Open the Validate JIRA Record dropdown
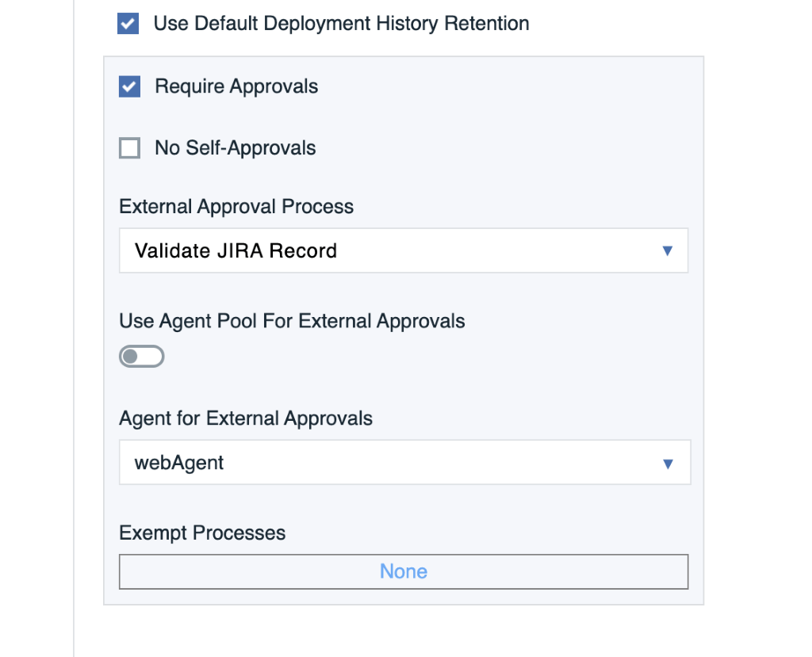The image size is (812, 657). click(x=403, y=251)
